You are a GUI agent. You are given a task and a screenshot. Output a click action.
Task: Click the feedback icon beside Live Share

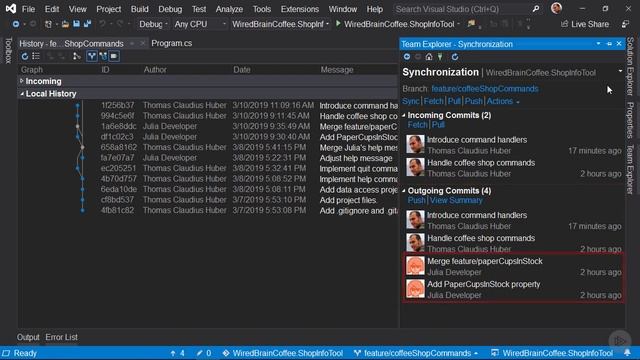[x=625, y=24]
